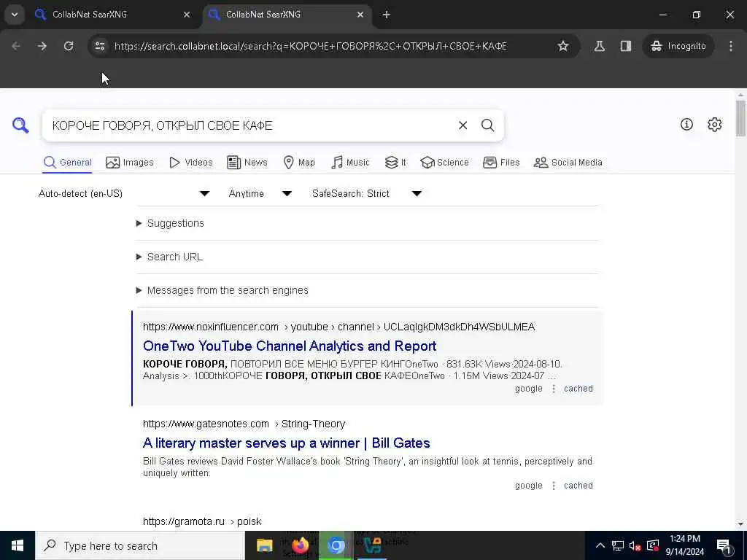Image resolution: width=747 pixels, height=560 pixels.
Task: Bookmark this page with star icon
Action: coord(563,46)
